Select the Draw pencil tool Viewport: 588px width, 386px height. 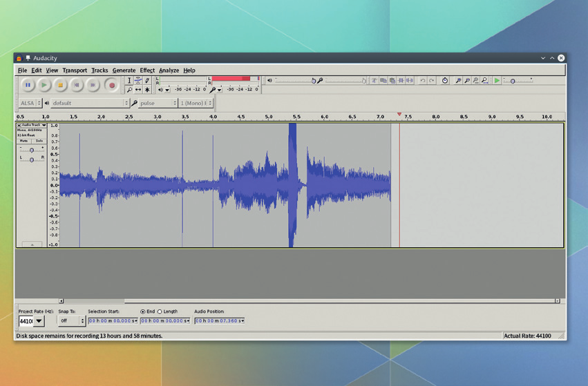click(147, 81)
